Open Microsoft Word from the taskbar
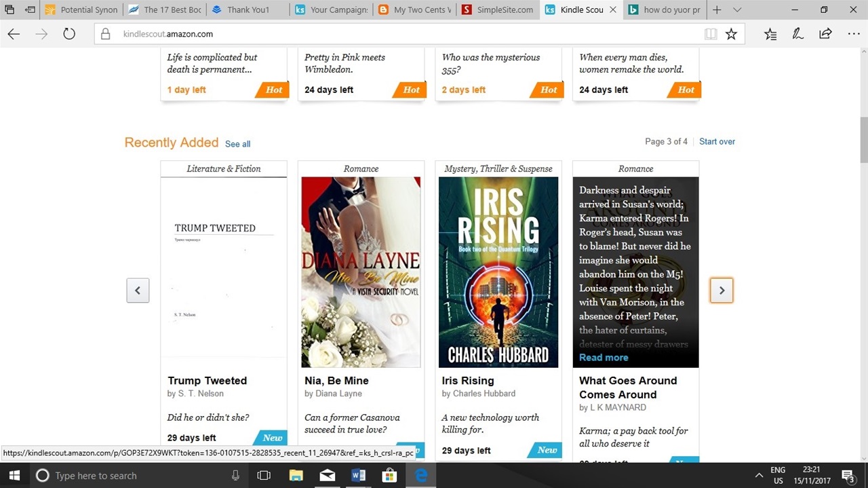Image resolution: width=868 pixels, height=488 pixels. pos(359,476)
